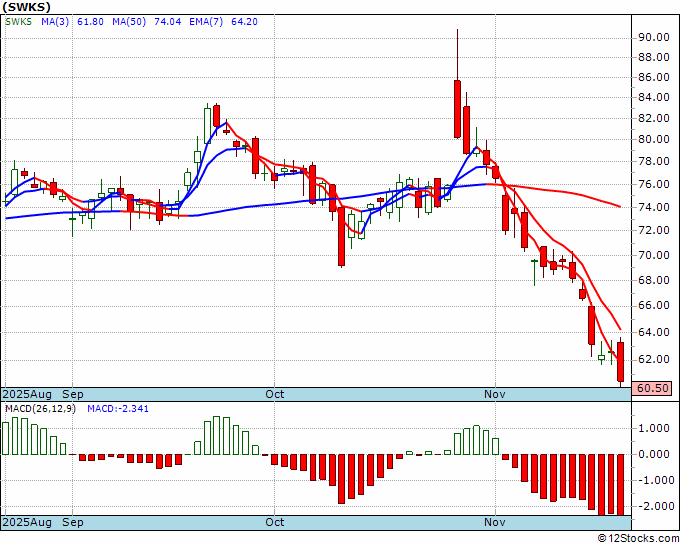The width and height of the screenshot is (680, 546).
Task: Click the 84.00 price axis label
Action: (654, 98)
